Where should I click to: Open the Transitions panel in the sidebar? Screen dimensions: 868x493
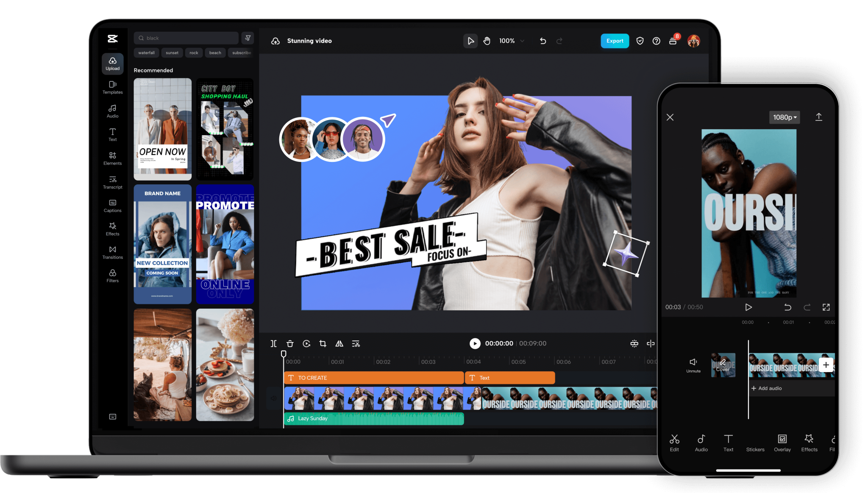(x=112, y=253)
